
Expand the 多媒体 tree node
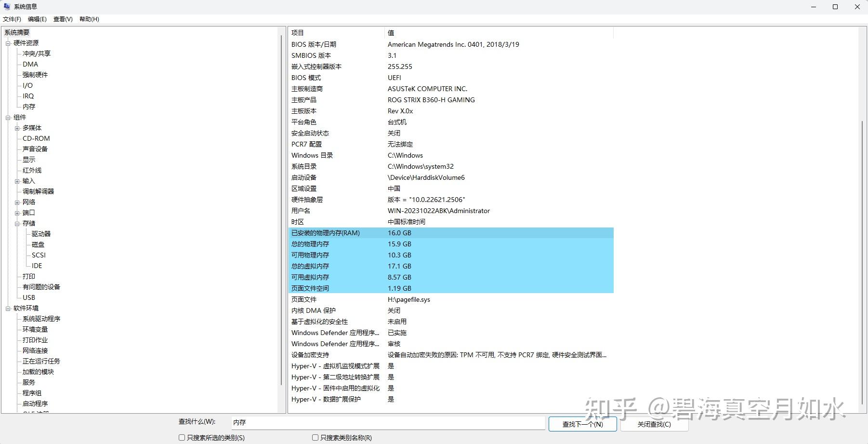[x=16, y=128]
